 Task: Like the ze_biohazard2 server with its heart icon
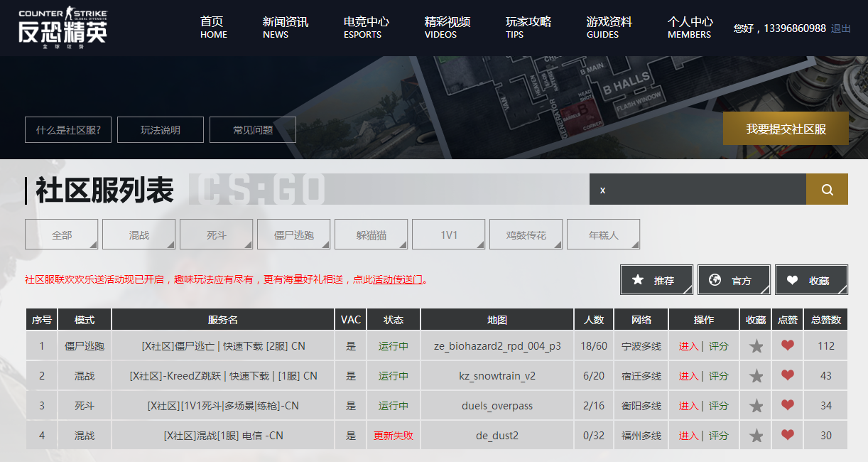(x=787, y=345)
